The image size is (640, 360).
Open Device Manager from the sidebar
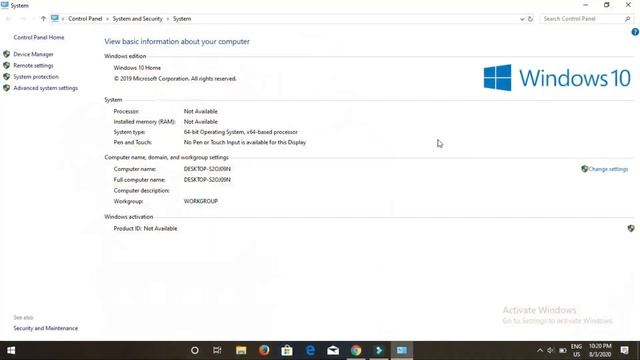[33, 54]
